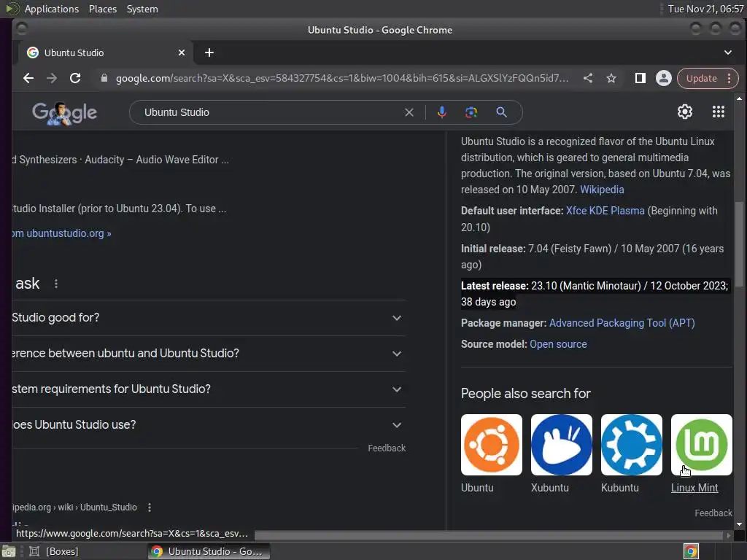Go back to the previous page
This screenshot has height=560, width=747.
(28, 78)
